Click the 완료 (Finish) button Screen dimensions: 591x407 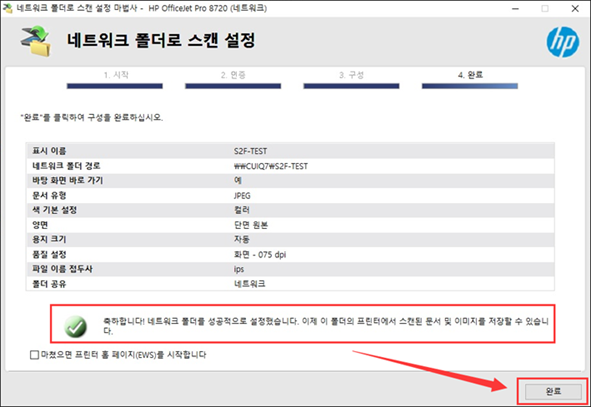(x=553, y=391)
